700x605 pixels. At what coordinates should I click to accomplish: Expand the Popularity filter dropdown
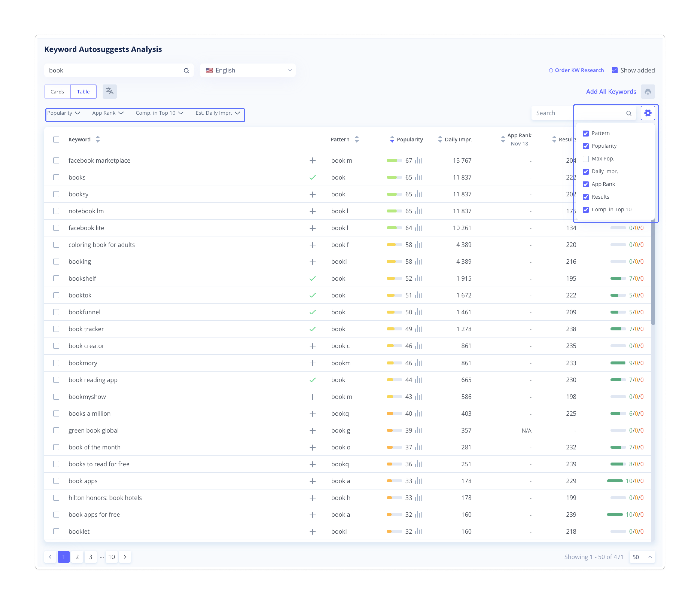tap(63, 113)
